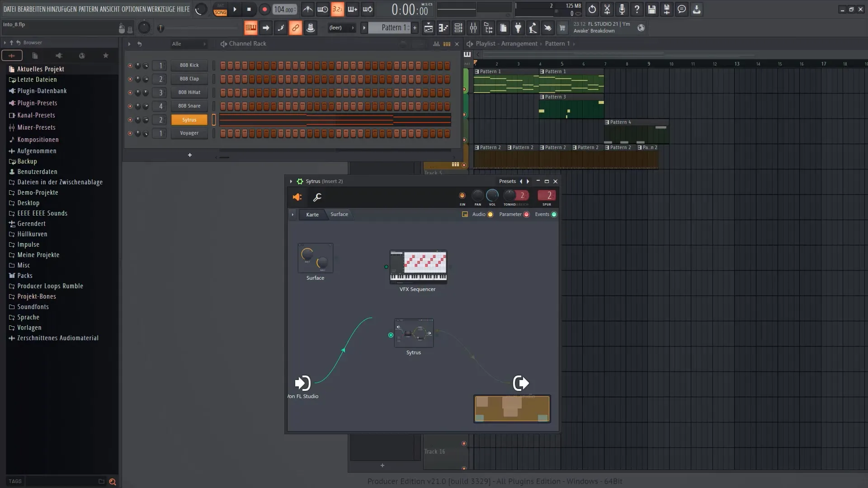Image resolution: width=868 pixels, height=488 pixels.
Task: Open the shop cart icon
Action: pos(562,28)
